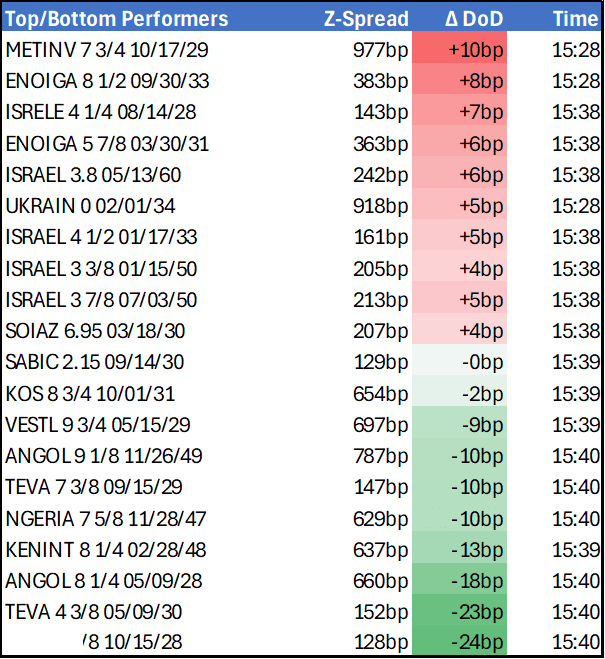This screenshot has width=605, height=659.
Task: Click the red +10bp change cell
Action: click(x=476, y=49)
